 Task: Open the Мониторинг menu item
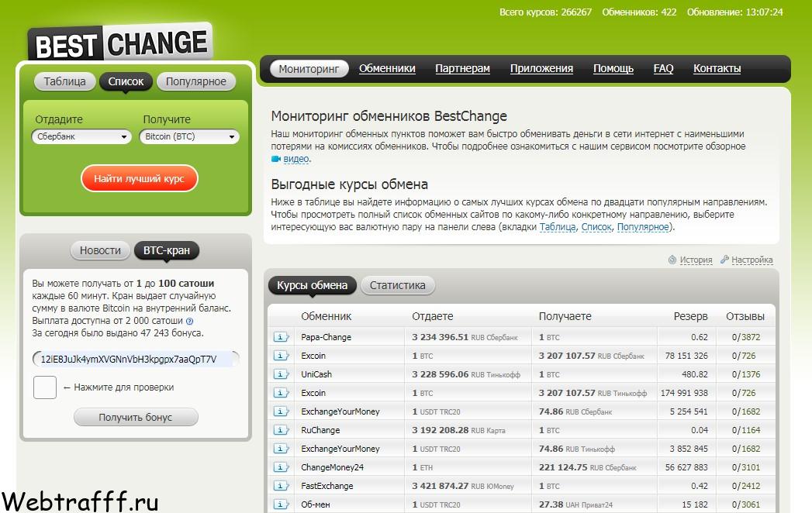coord(309,69)
